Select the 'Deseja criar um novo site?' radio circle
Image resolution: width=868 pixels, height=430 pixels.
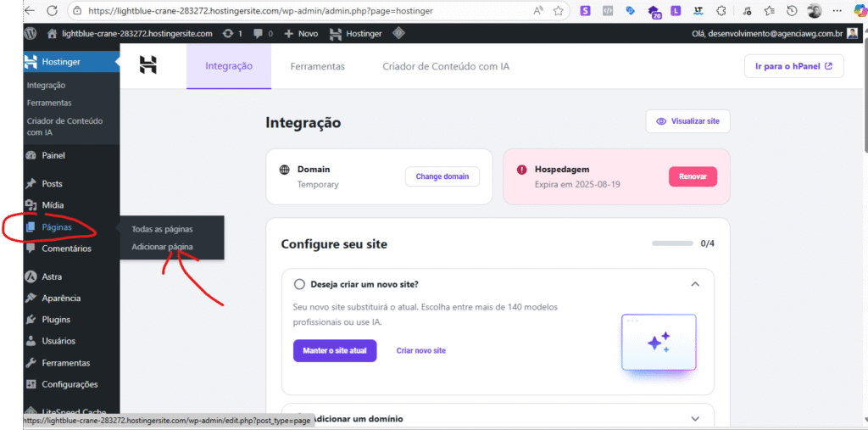click(299, 284)
